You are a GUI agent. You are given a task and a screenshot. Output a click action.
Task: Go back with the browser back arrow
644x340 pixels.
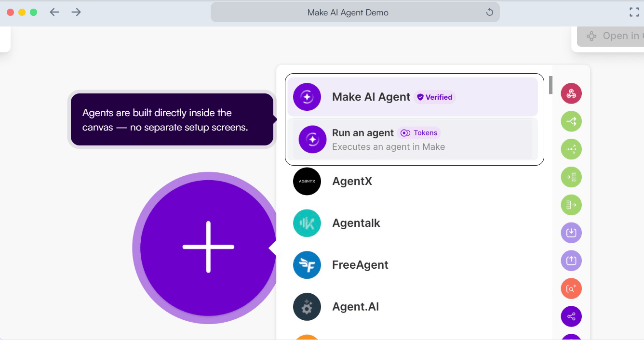54,13
